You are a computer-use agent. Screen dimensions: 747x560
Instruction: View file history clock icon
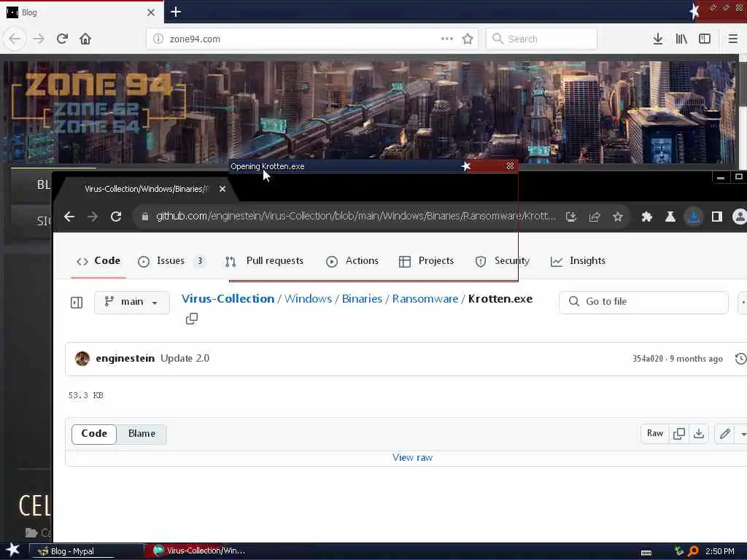(741, 359)
